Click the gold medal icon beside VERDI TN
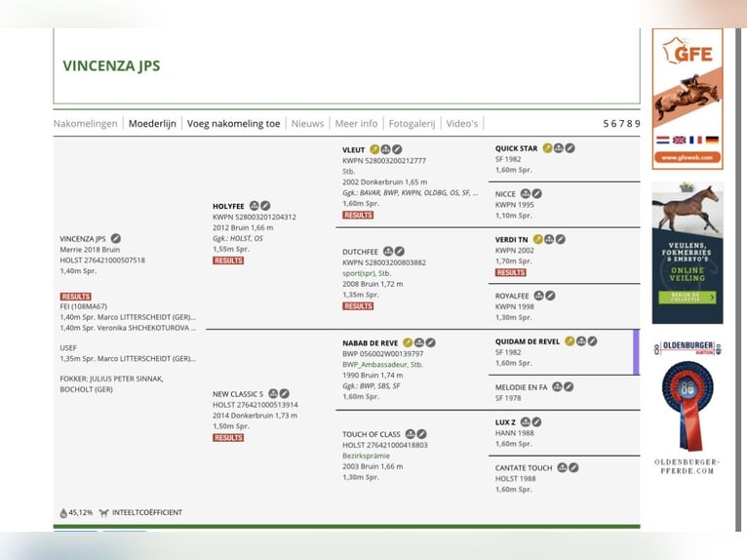Viewport: 747px width, 560px height. click(538, 239)
